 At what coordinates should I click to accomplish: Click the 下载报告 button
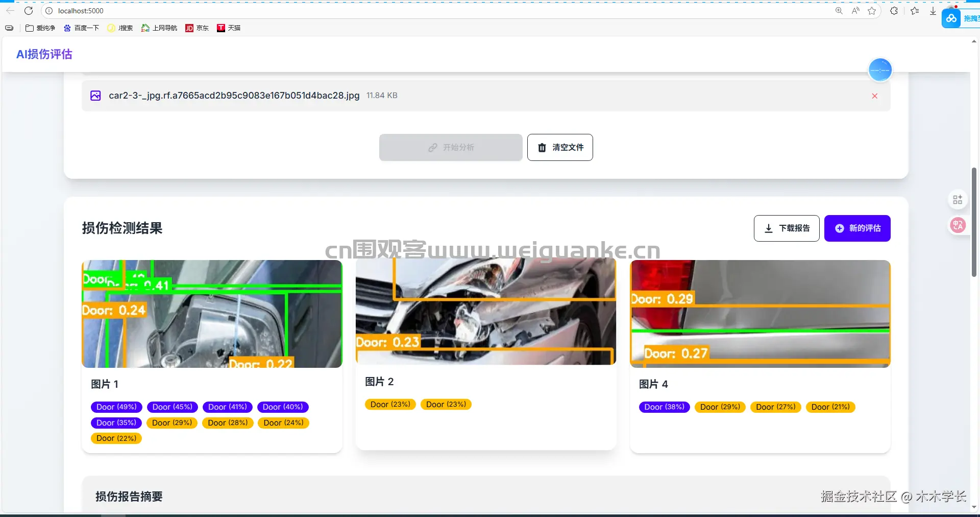pyautogui.click(x=787, y=228)
